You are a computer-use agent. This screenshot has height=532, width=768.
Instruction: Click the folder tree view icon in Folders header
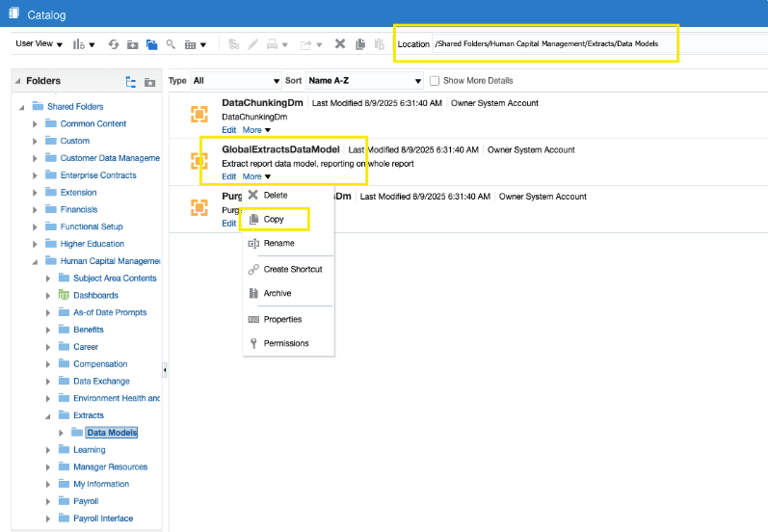[x=131, y=82]
